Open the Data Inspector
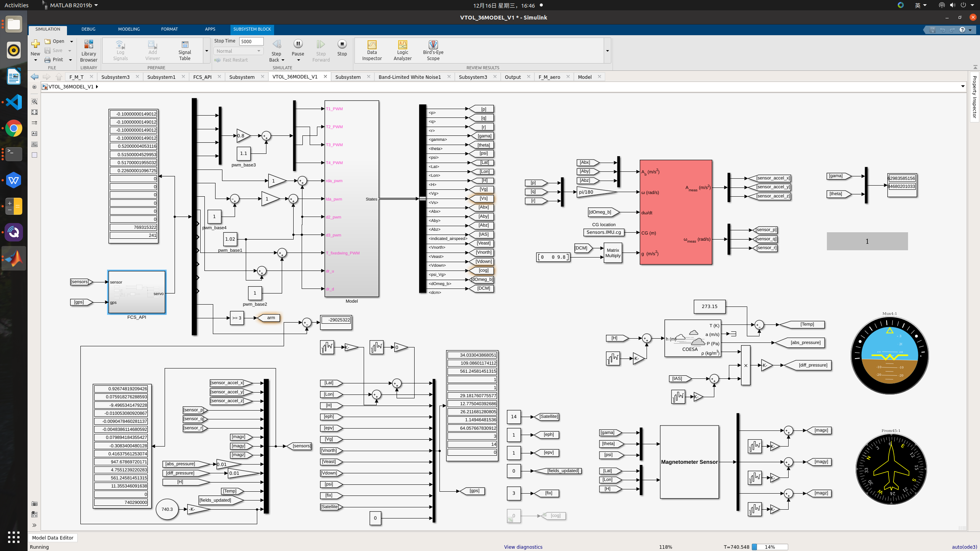The image size is (980, 551). [x=372, y=51]
